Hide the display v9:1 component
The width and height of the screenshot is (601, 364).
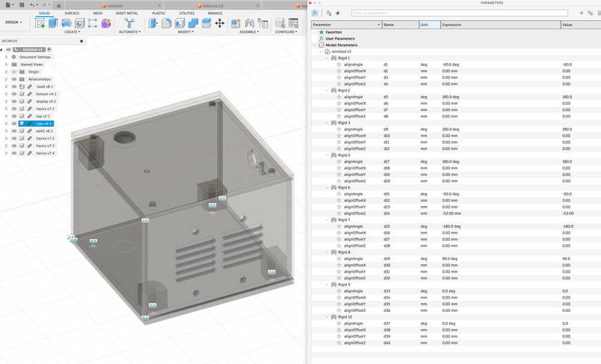(x=14, y=101)
